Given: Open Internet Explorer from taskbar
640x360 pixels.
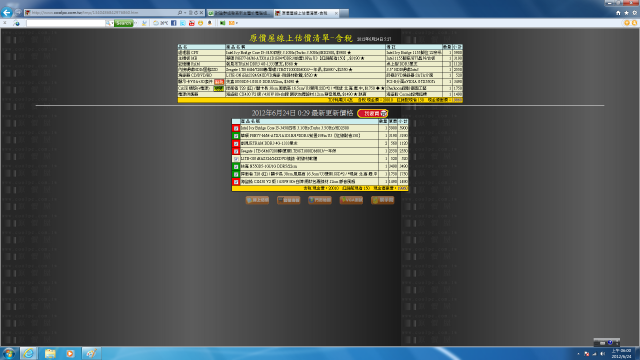Looking at the screenshot, I should tap(29, 353).
